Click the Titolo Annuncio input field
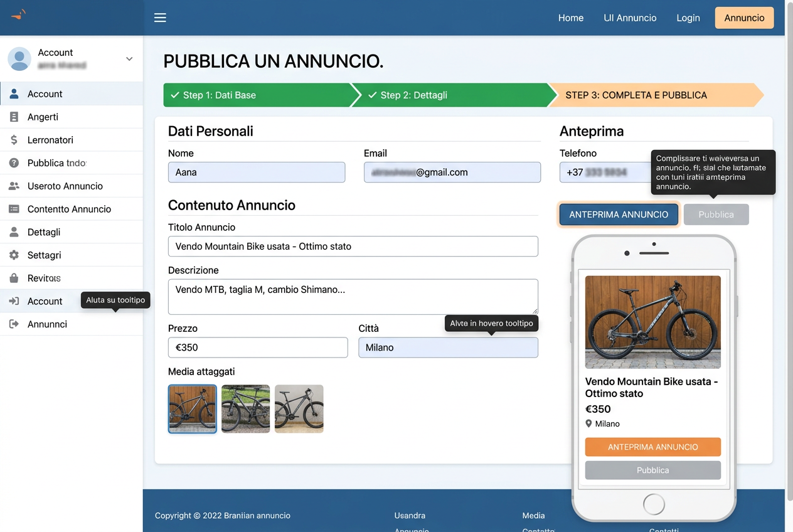Viewport: 793px width, 532px height. [353, 247]
